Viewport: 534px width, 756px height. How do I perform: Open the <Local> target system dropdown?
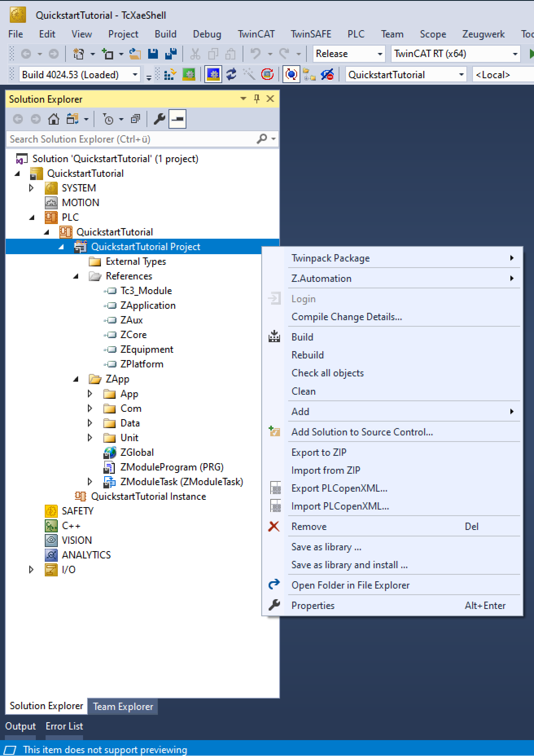503,75
